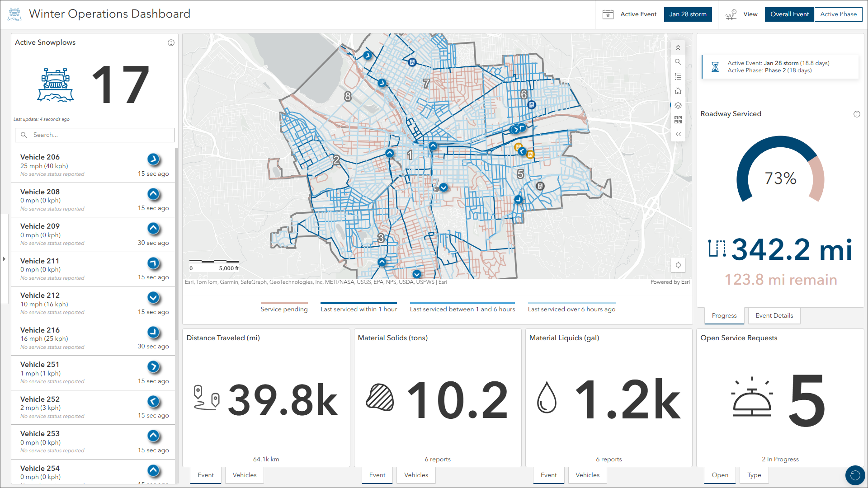Screen dimensions: 868x488
Task: Click Vehicle 251 direction arrow icon
Action: click(153, 366)
